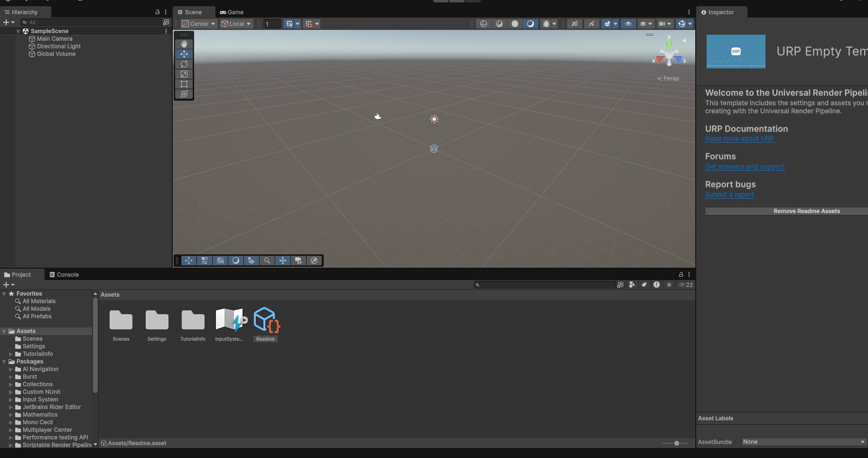The height and width of the screenshot is (458, 868).
Task: Open Submit a report link
Action: coord(729,195)
